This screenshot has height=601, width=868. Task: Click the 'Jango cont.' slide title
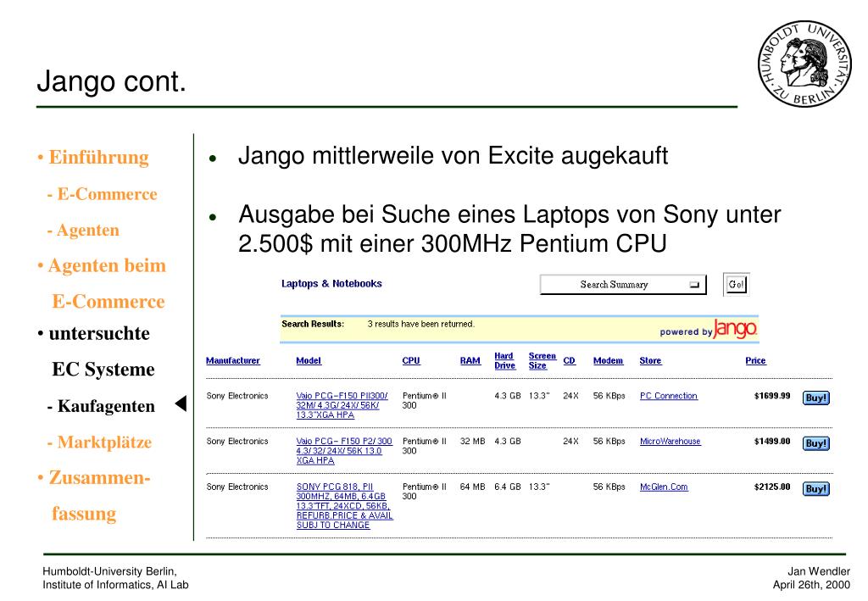pos(111,81)
